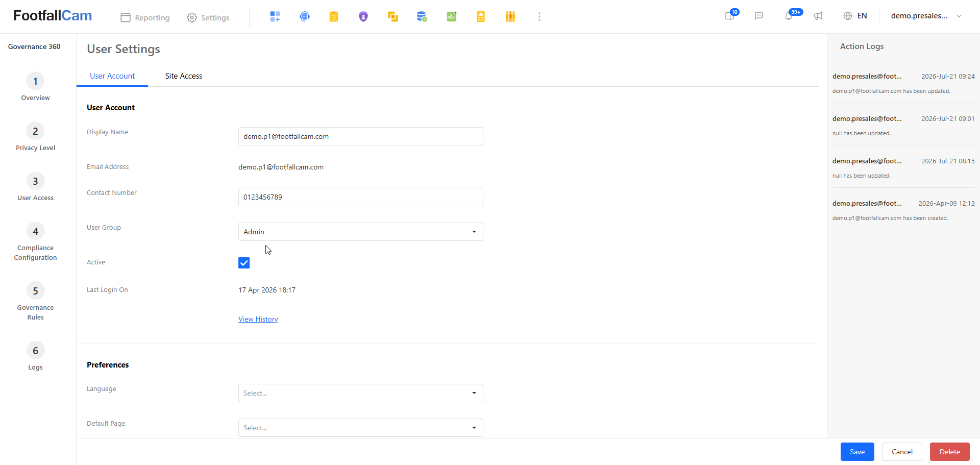The image size is (980, 465).
Task: Click the Display Name input field
Action: (360, 136)
